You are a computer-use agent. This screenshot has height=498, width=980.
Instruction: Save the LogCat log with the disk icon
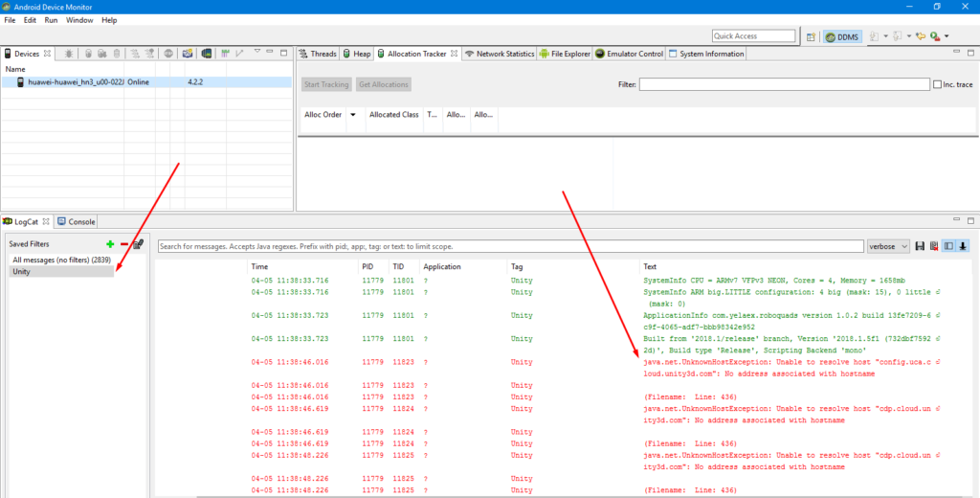[x=920, y=246]
